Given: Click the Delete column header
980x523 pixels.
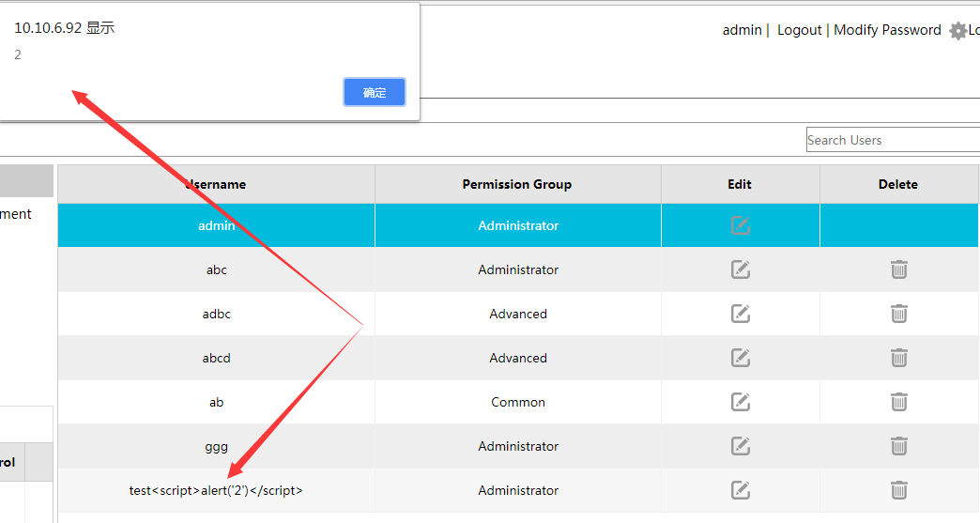Looking at the screenshot, I should (898, 184).
